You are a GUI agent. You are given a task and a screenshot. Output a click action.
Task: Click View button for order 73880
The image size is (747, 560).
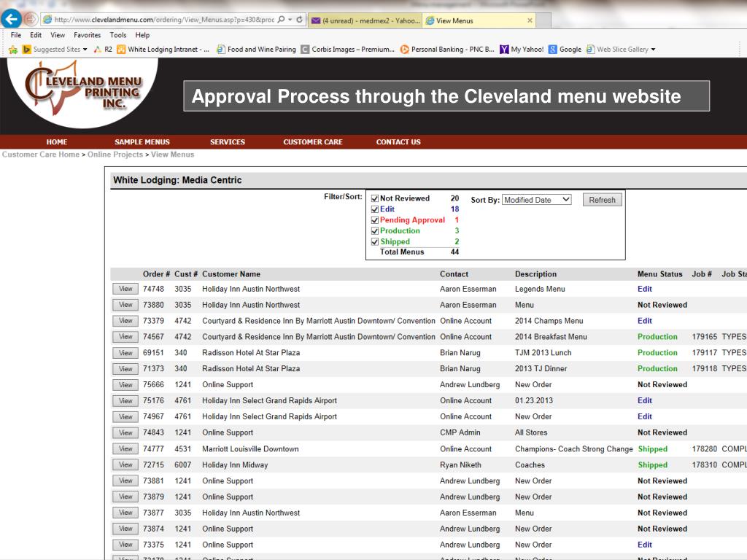click(125, 305)
